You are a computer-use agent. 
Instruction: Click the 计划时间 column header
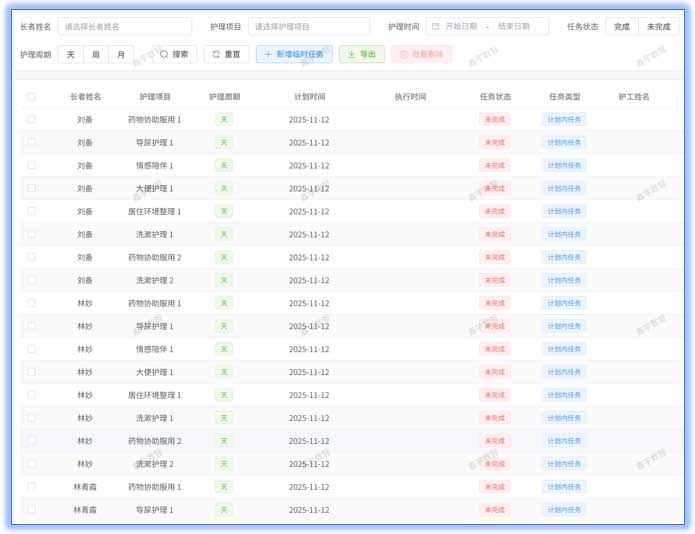309,97
